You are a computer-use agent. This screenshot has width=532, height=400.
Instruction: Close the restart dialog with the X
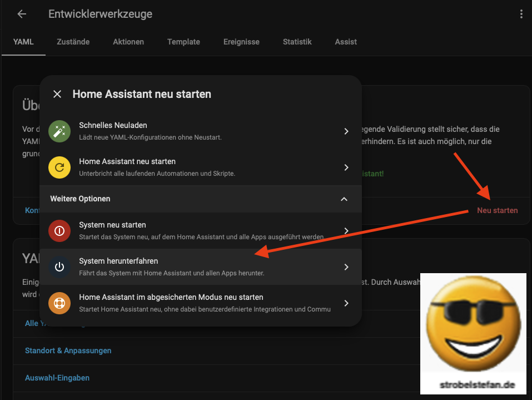coord(57,94)
